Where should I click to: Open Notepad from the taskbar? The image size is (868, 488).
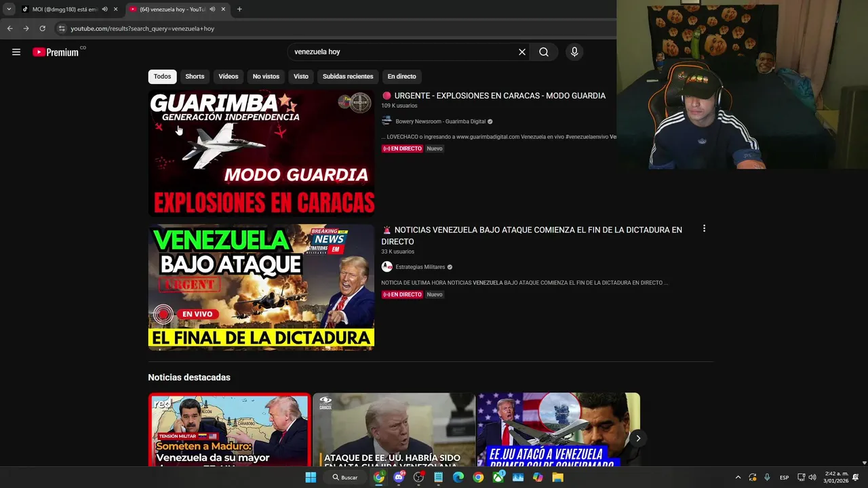point(439,477)
